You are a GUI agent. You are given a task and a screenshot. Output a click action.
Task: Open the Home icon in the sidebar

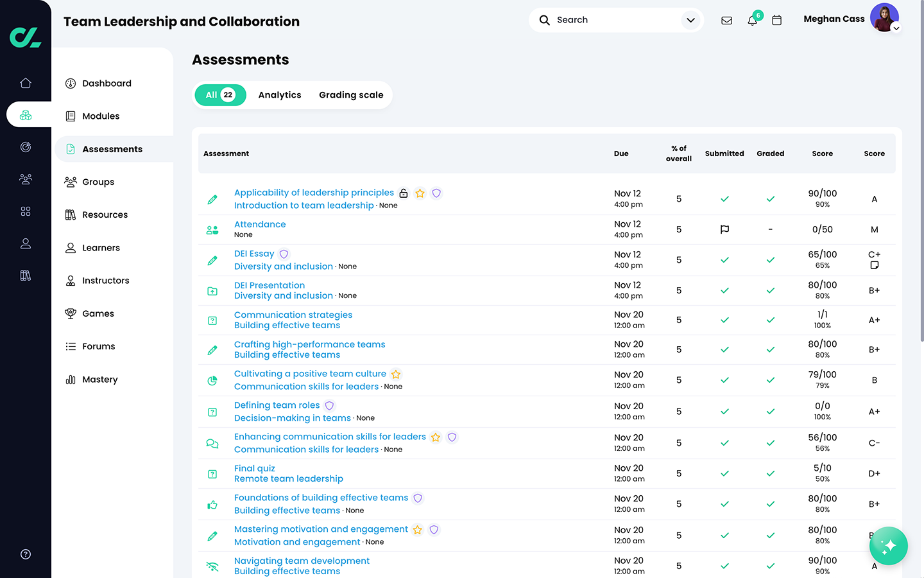(25, 83)
